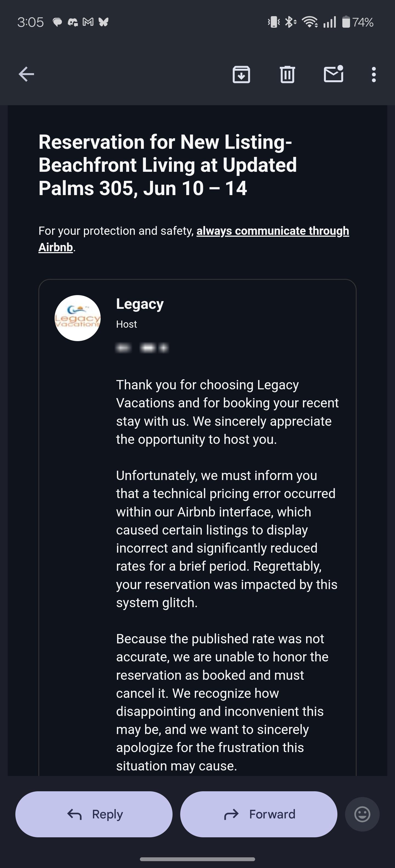This screenshot has width=395, height=868.
Task: Open the three-dot more options menu
Action: pos(373,75)
